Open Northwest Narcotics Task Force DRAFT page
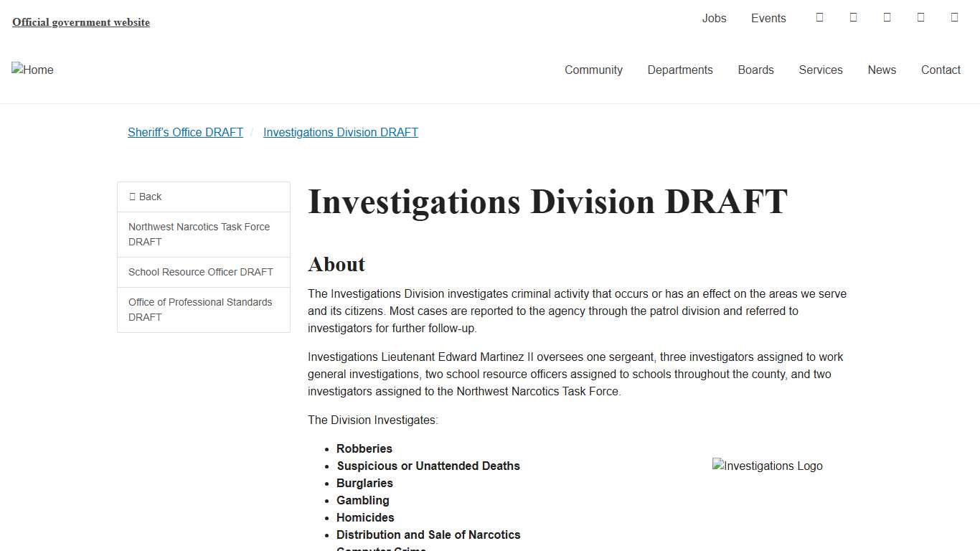The width and height of the screenshot is (980, 551). 199,235
